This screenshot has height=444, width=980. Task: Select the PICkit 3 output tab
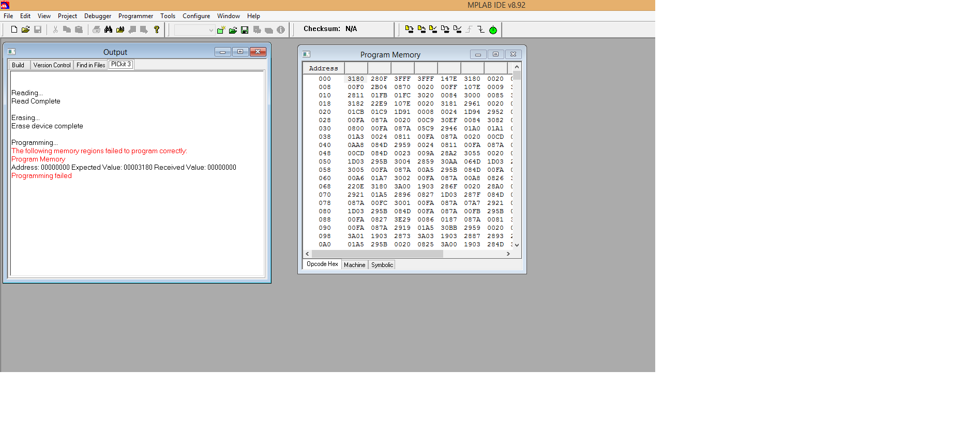click(121, 65)
